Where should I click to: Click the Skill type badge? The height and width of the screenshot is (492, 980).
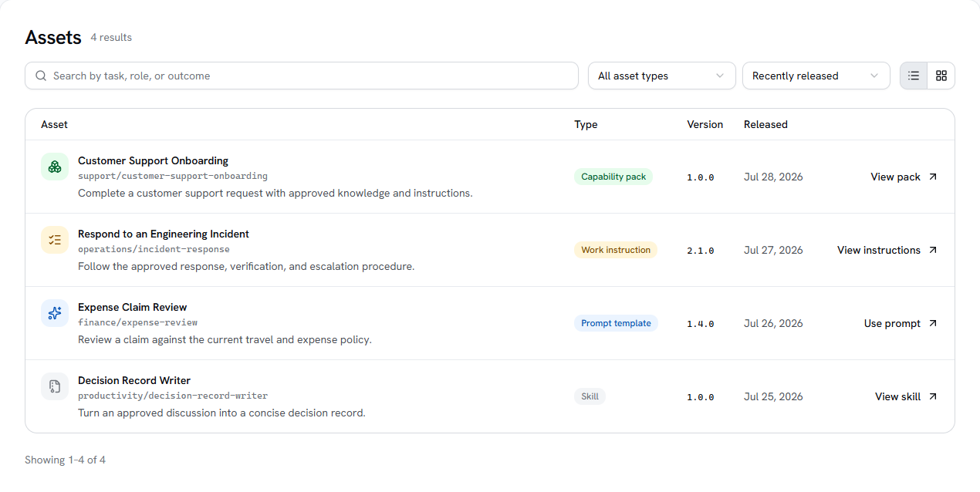[x=590, y=396]
